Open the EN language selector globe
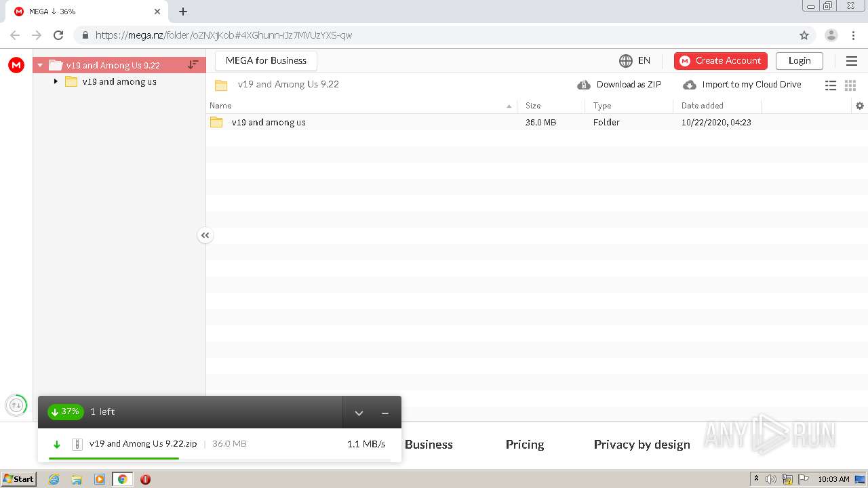The height and width of the screenshot is (488, 868). click(635, 60)
